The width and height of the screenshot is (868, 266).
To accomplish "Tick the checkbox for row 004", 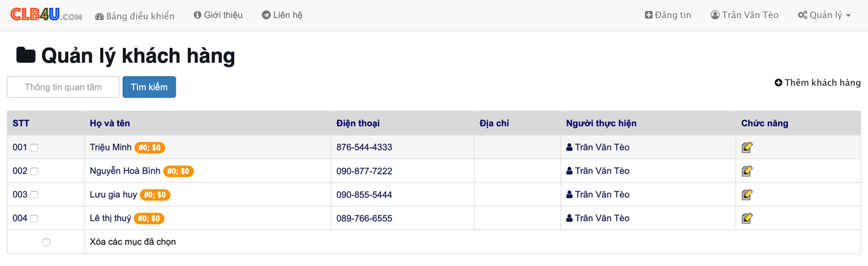I will point(34,219).
